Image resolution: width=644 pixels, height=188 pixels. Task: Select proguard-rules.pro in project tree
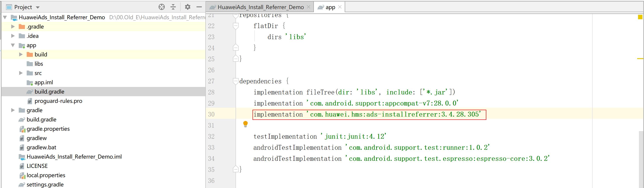coord(58,101)
